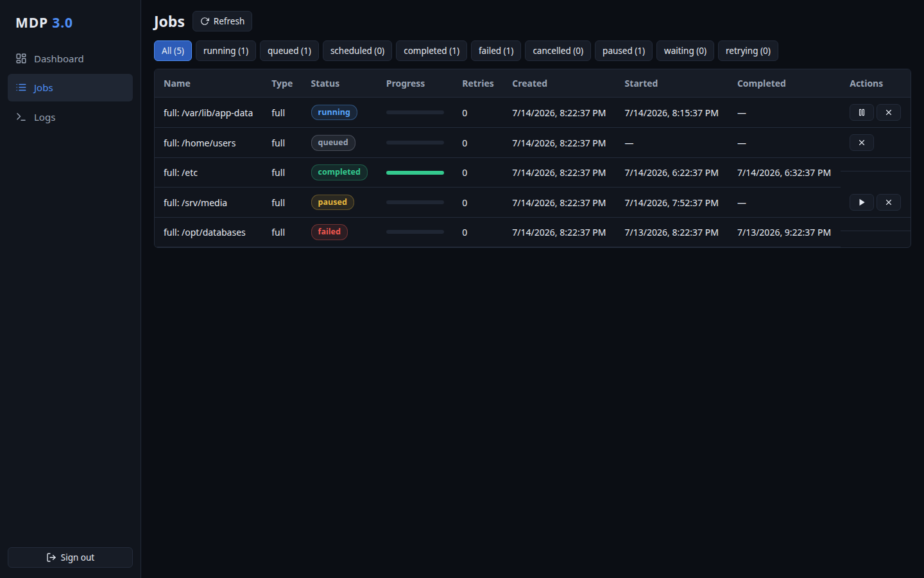Filter jobs by failed (1)
Image resolution: width=924 pixels, height=578 pixels.
(496, 51)
